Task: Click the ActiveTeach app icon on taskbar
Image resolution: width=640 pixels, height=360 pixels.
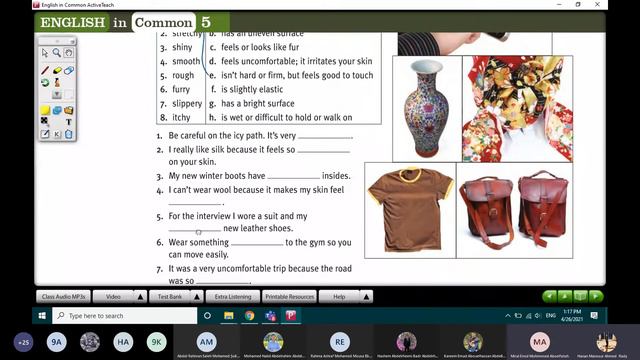Action: [291, 316]
